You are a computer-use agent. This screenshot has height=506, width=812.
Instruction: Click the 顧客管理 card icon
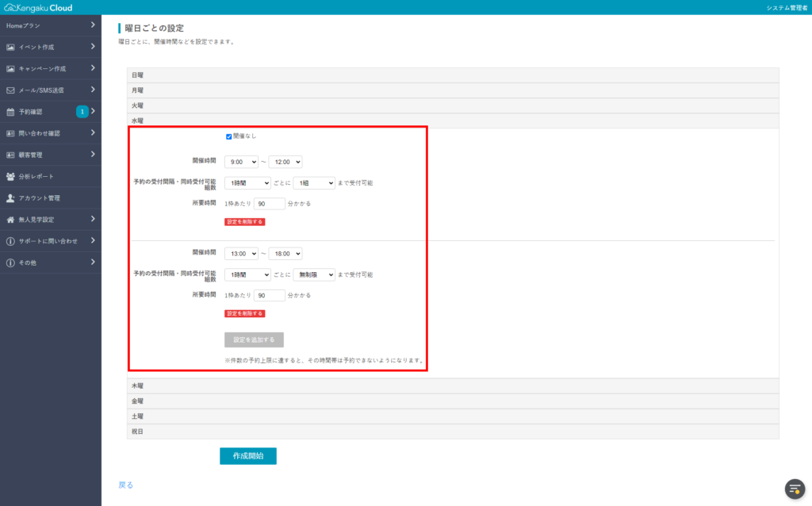point(10,155)
